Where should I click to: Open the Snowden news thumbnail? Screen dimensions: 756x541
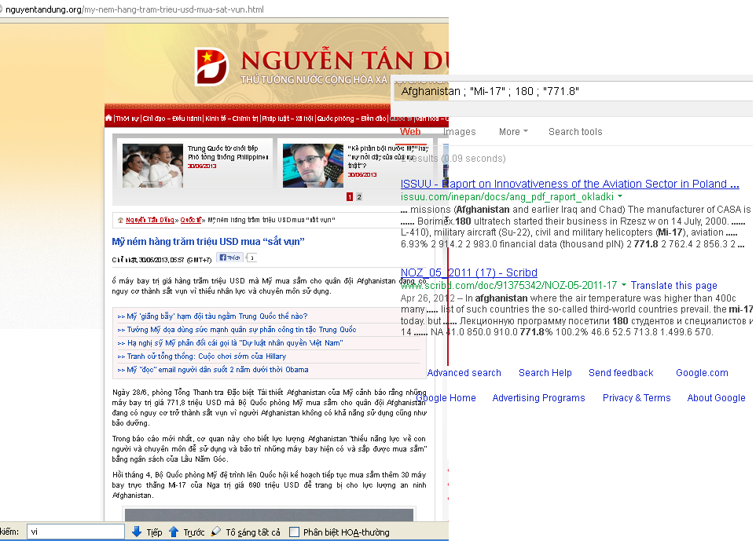pos(313,165)
